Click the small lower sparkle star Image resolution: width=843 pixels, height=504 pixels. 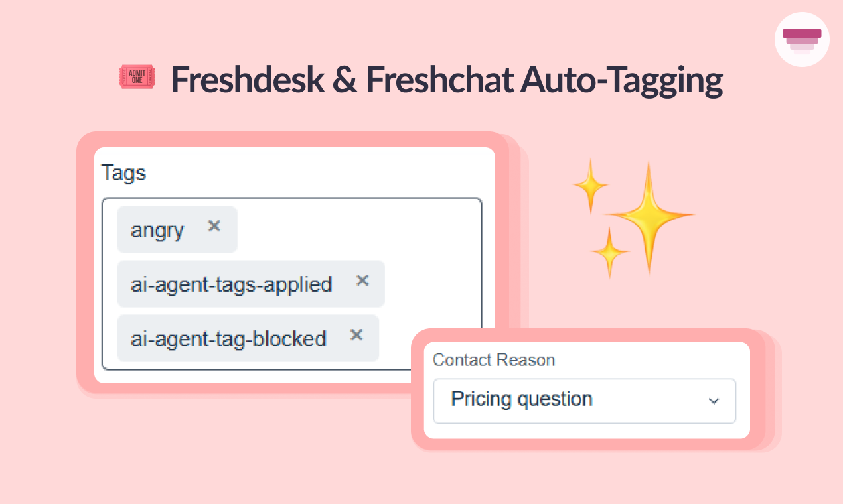click(609, 253)
